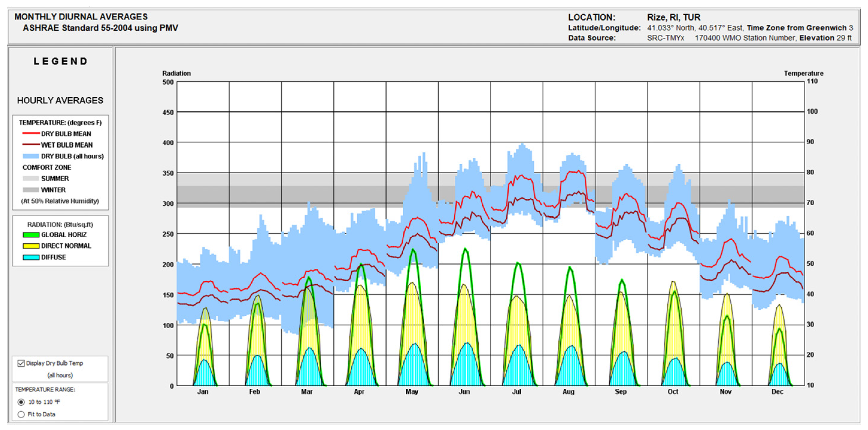Click the green Global Horiz legend swatch

[31, 235]
